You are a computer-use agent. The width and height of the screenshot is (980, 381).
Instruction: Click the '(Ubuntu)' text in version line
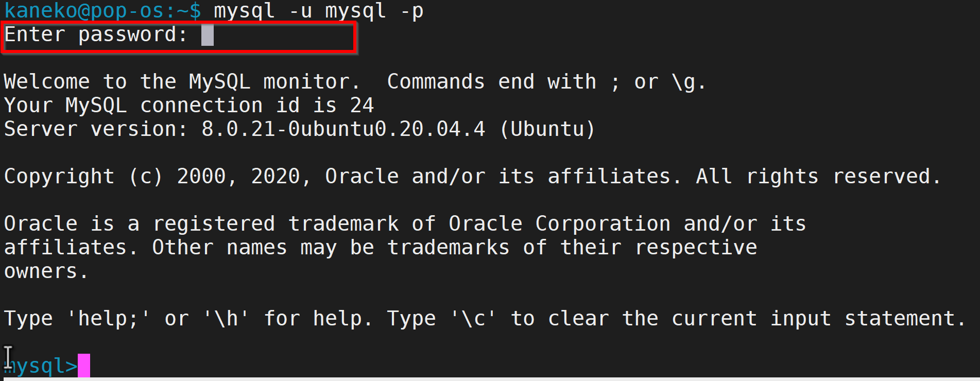tap(547, 129)
